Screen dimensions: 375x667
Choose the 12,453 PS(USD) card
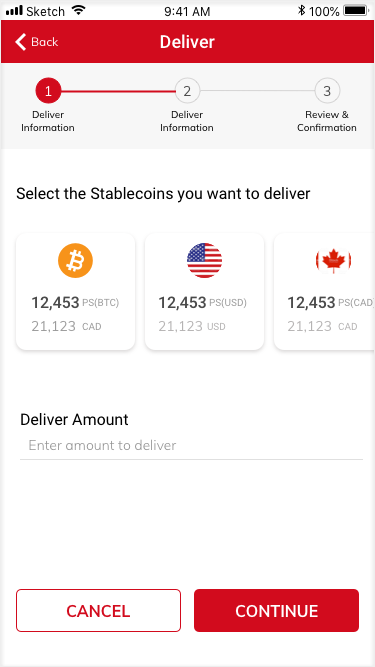[x=205, y=292]
